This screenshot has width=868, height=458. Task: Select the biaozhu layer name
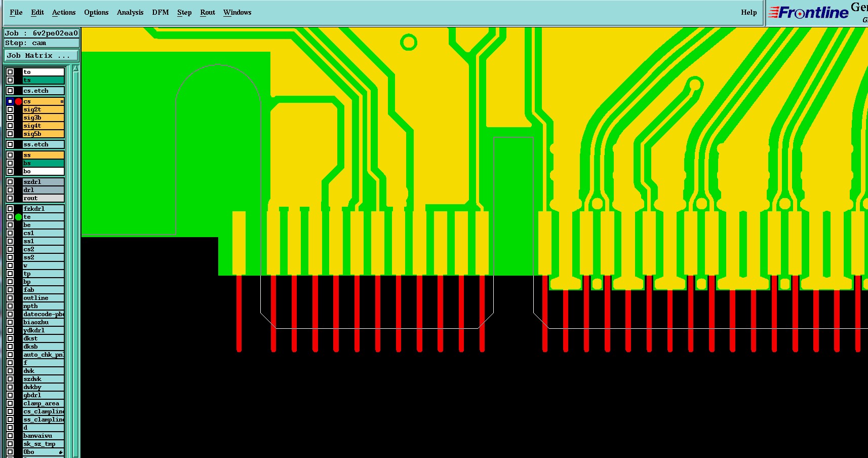pyautogui.click(x=44, y=322)
